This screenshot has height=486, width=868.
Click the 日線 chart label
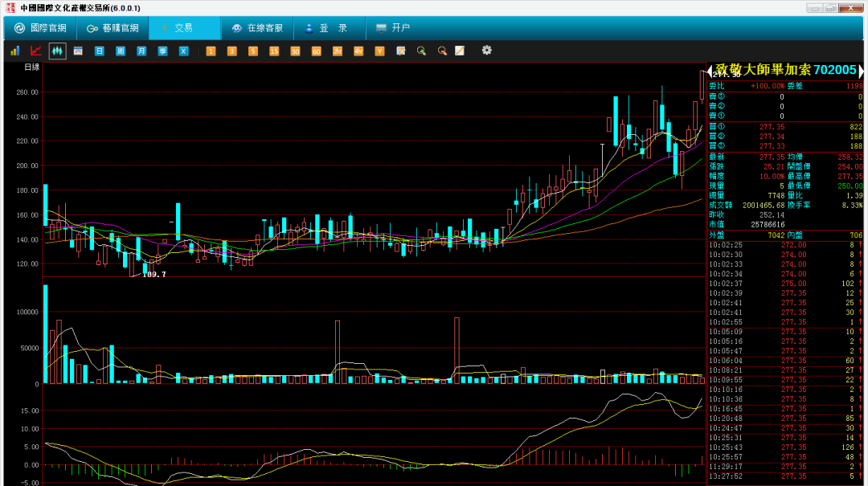coord(31,67)
